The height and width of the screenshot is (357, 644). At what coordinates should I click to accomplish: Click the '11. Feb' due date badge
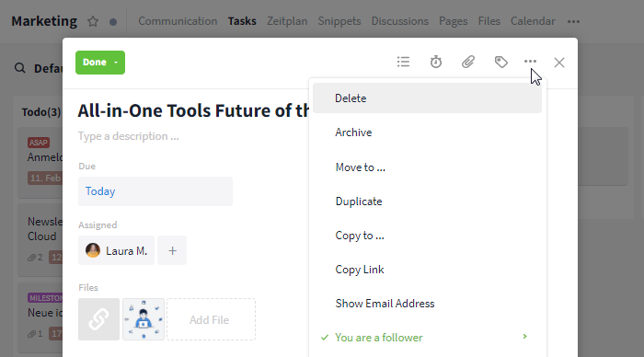pyautogui.click(x=45, y=178)
